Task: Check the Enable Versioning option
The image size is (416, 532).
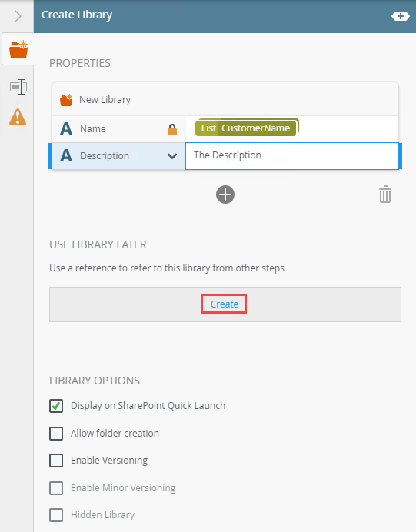Action: point(56,461)
